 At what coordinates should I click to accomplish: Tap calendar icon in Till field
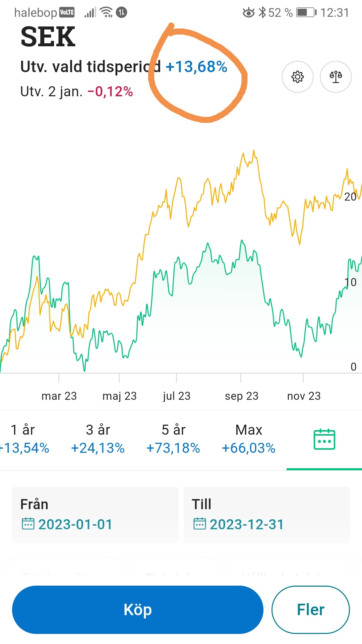199,524
